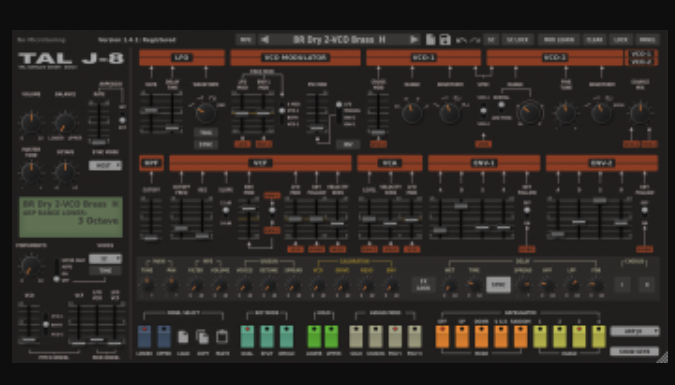Go to the next preset arrow
The image size is (675, 385).
tap(414, 40)
